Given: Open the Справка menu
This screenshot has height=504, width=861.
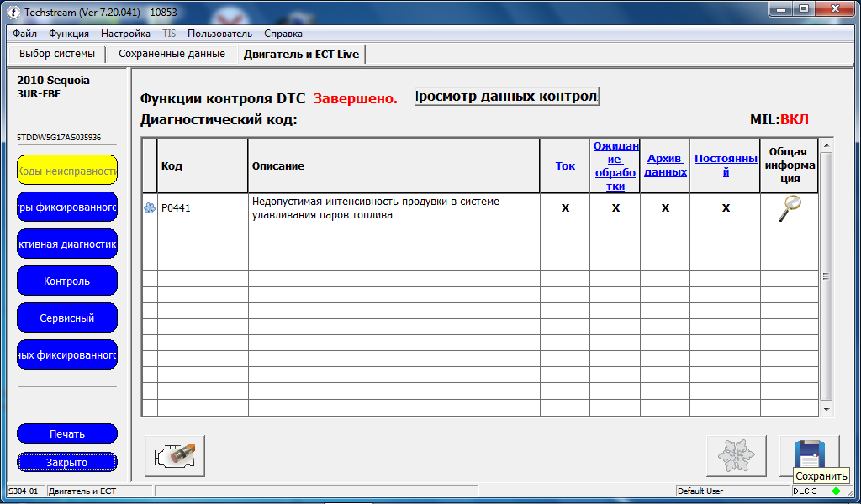Looking at the screenshot, I should point(283,34).
